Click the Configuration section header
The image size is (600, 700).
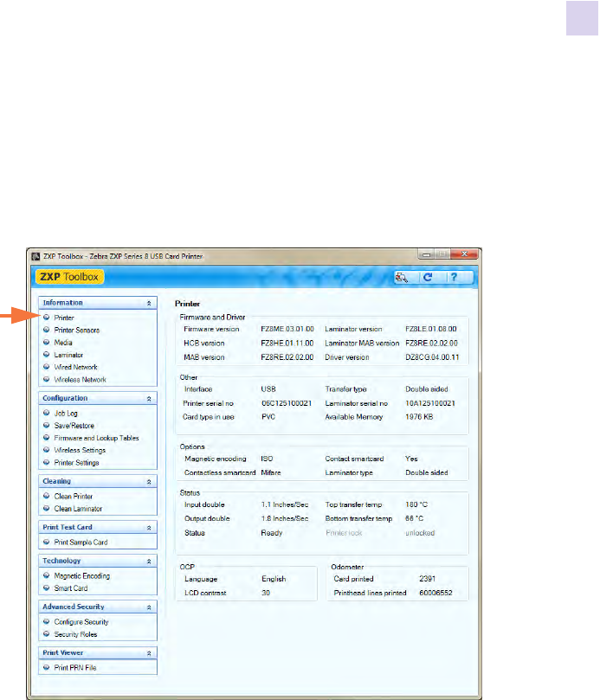[x=97, y=398]
